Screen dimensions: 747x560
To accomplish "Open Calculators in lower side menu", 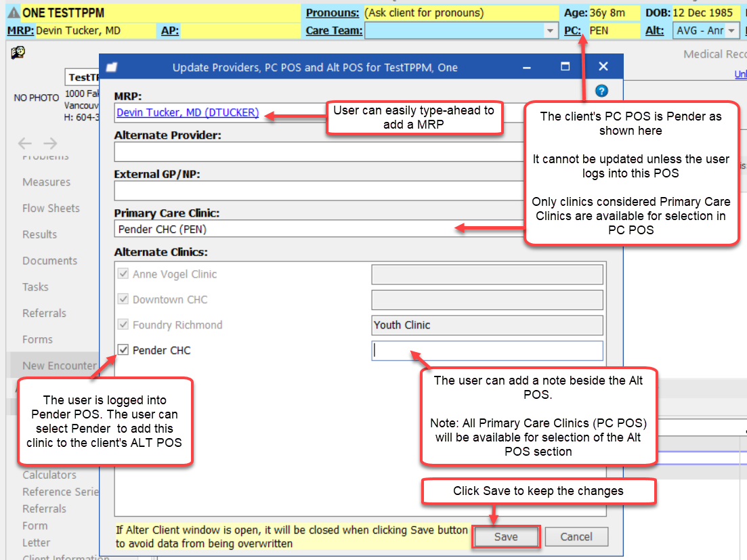I will [49, 475].
